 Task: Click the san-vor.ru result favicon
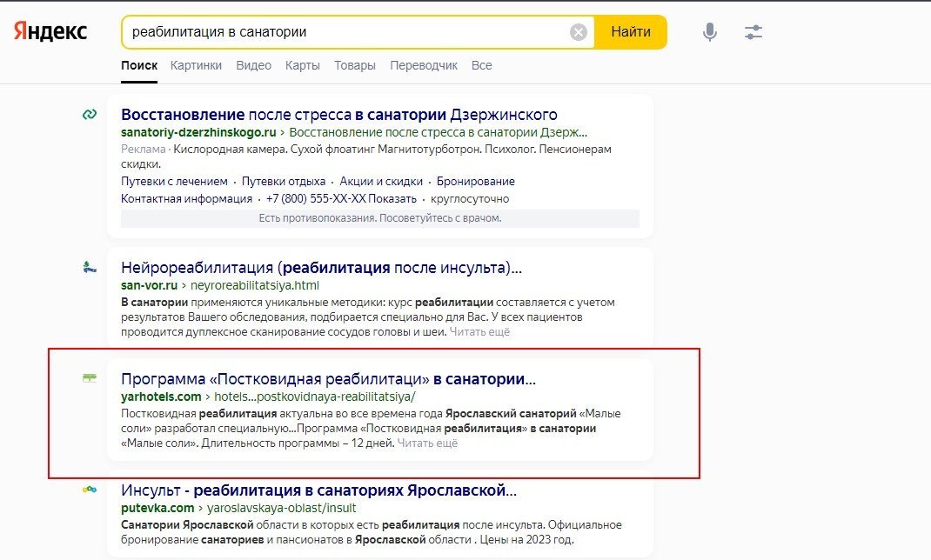coord(90,267)
